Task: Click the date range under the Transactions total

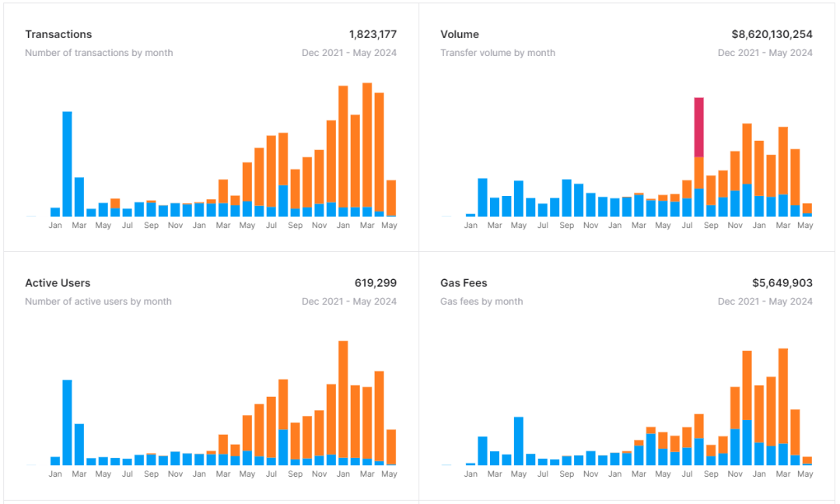Action: click(349, 53)
